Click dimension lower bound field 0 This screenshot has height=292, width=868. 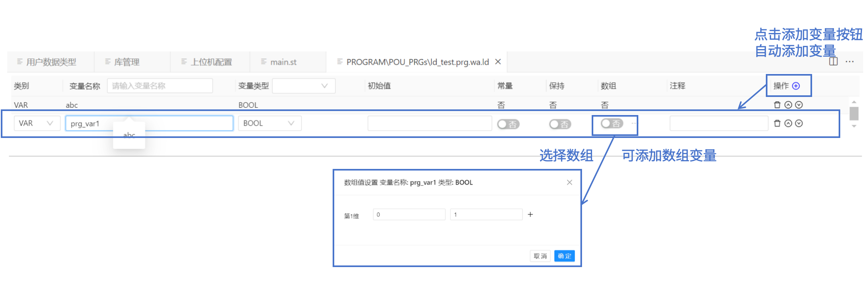(409, 214)
